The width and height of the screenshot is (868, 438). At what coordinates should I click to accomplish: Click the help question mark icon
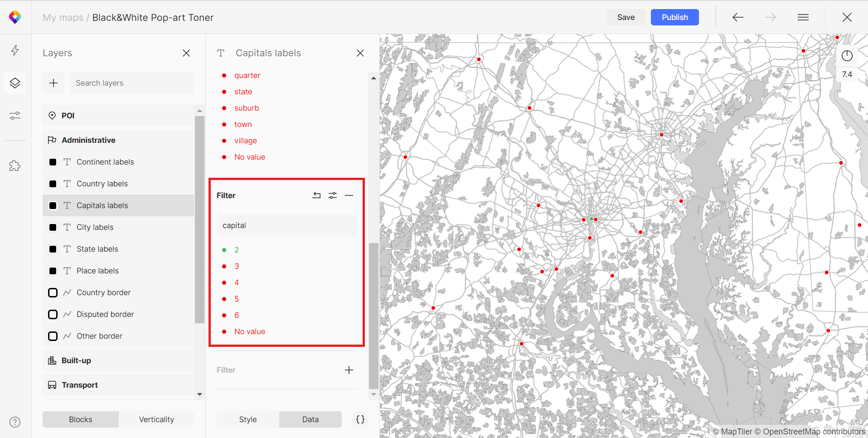point(15,422)
